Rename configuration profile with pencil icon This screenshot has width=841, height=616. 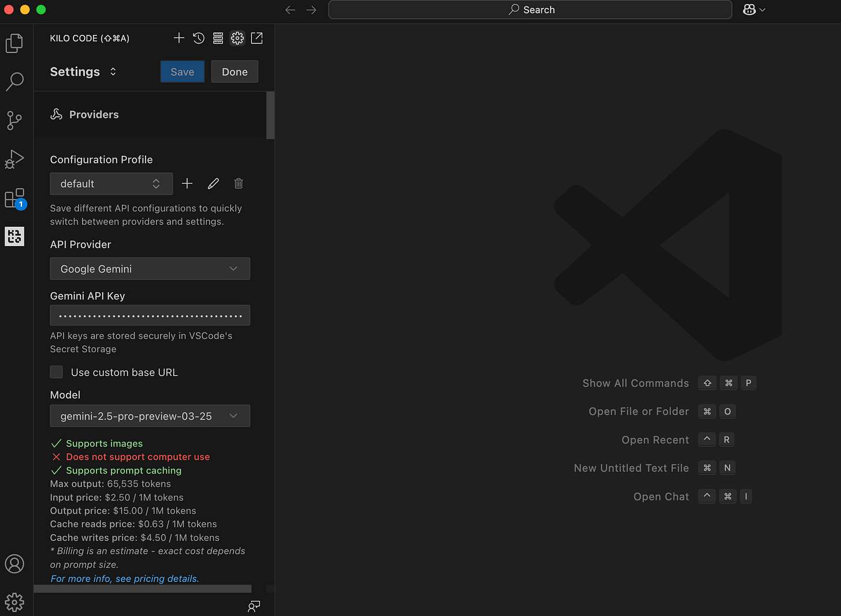(213, 184)
